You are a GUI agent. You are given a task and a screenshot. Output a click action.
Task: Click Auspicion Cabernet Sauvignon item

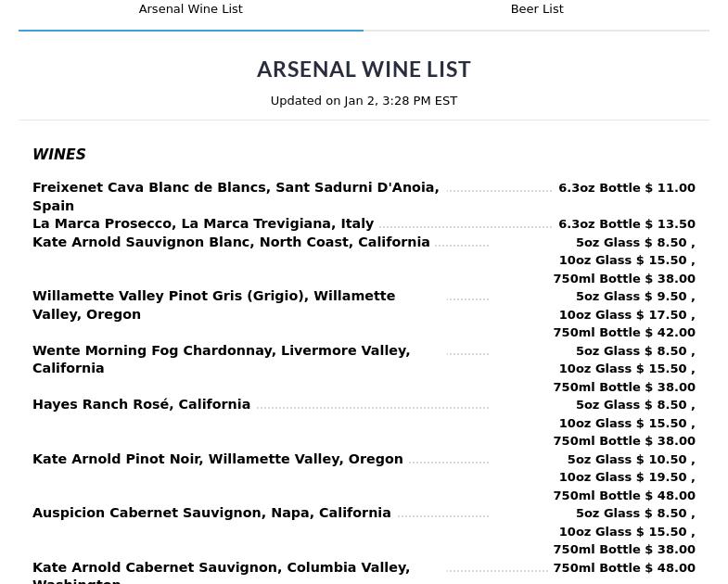coord(211,513)
